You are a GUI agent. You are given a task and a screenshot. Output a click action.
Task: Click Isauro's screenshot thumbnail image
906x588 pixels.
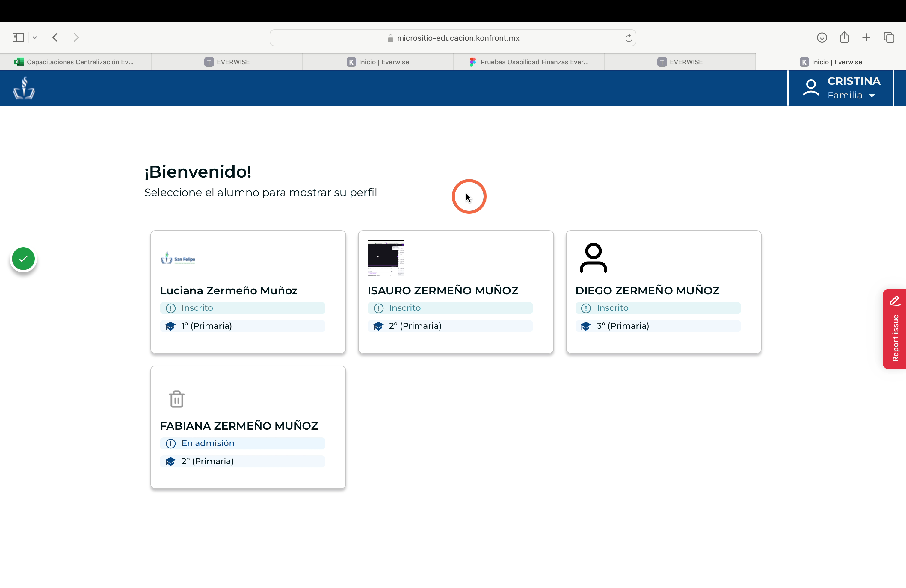pyautogui.click(x=385, y=257)
